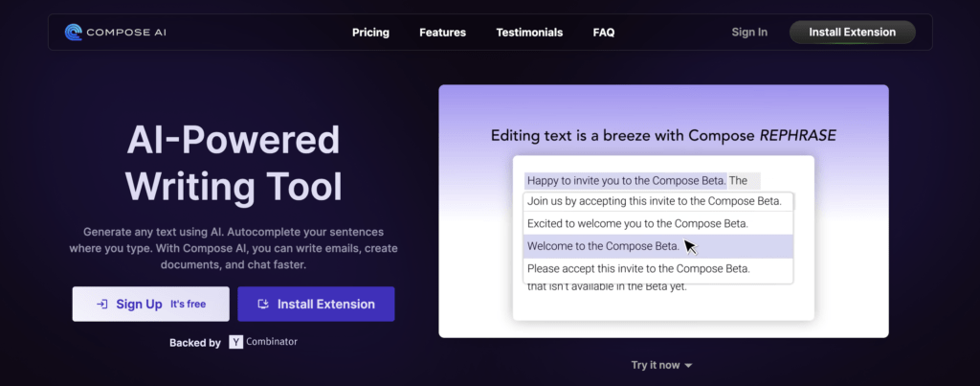Click Install Extension in the navigation bar
Image resolution: width=980 pixels, height=386 pixels.
coord(853,33)
